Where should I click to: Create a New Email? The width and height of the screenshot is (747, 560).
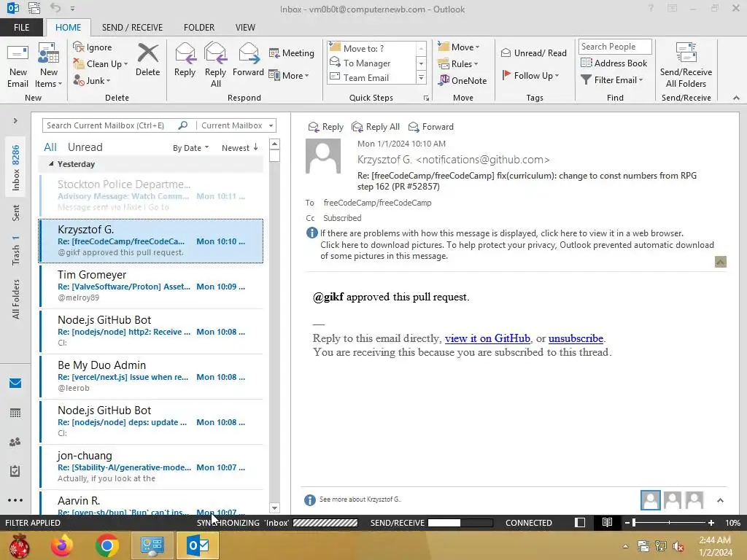[x=18, y=65]
